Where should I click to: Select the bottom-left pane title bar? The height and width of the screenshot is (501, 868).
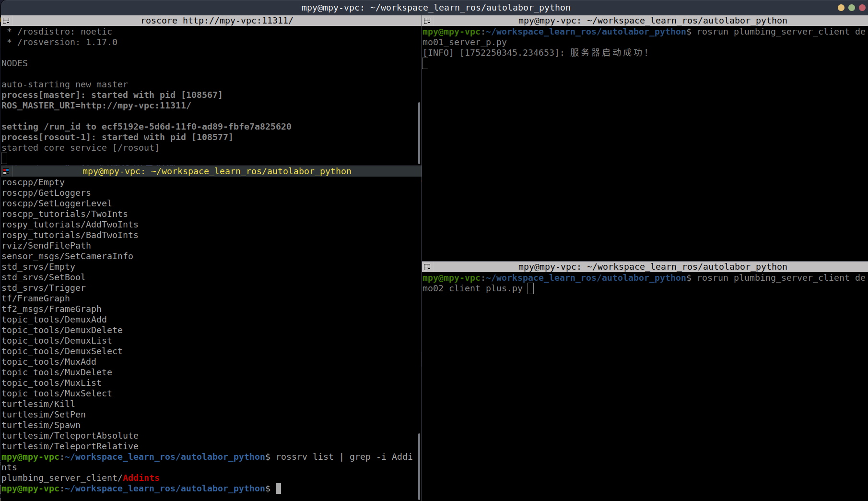(217, 171)
